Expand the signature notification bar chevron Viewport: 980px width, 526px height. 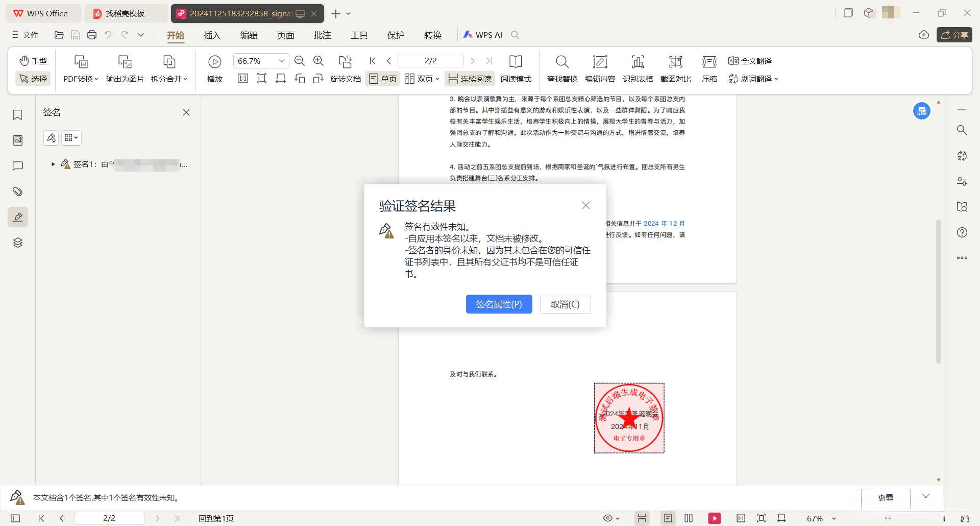click(926, 496)
